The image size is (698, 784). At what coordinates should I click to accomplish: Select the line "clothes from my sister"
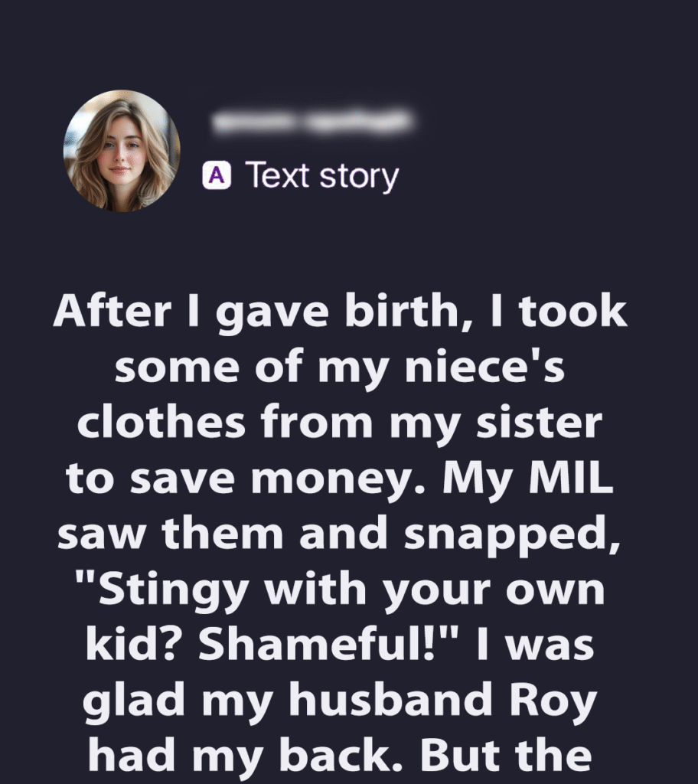click(341, 423)
